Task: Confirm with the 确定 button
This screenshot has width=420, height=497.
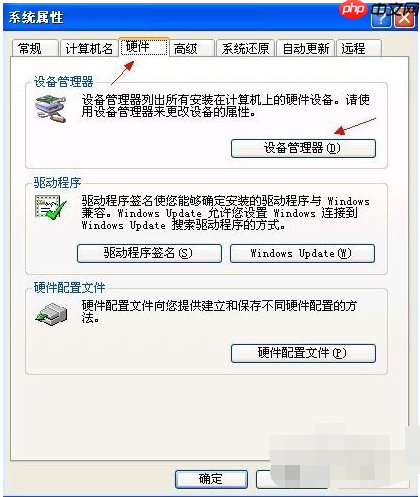Action: click(x=211, y=479)
